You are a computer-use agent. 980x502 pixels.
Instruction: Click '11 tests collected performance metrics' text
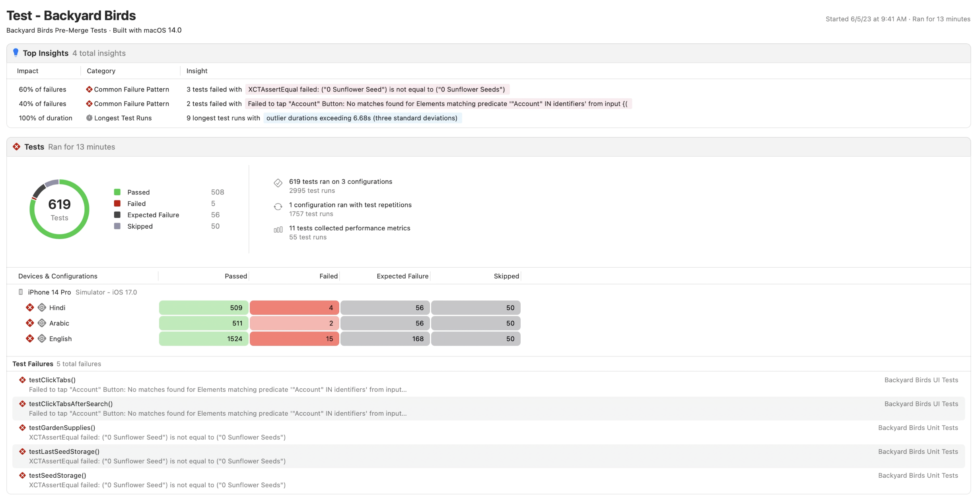pyautogui.click(x=350, y=228)
